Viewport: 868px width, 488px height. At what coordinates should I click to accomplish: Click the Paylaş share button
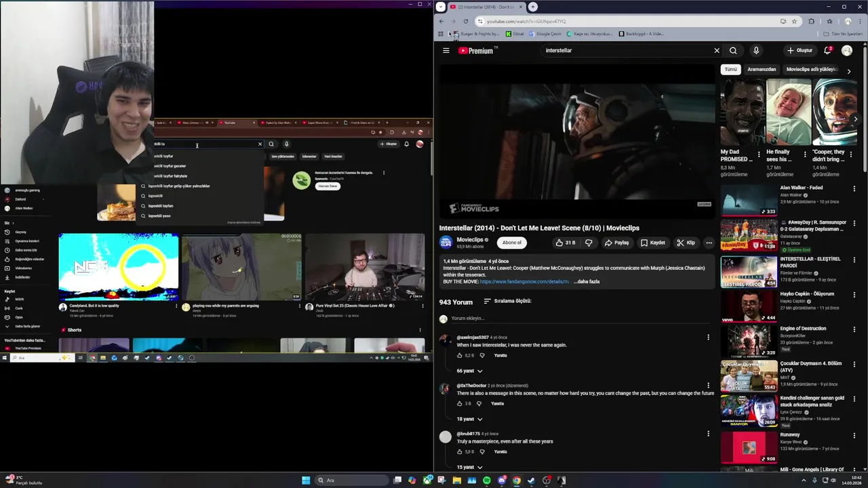pos(616,243)
